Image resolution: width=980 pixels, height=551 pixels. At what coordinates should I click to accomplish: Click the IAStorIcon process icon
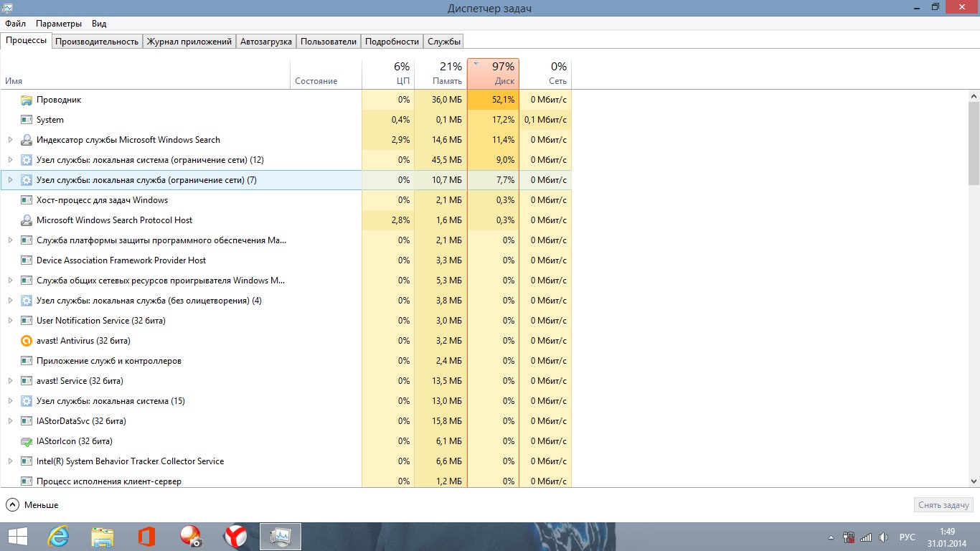27,441
